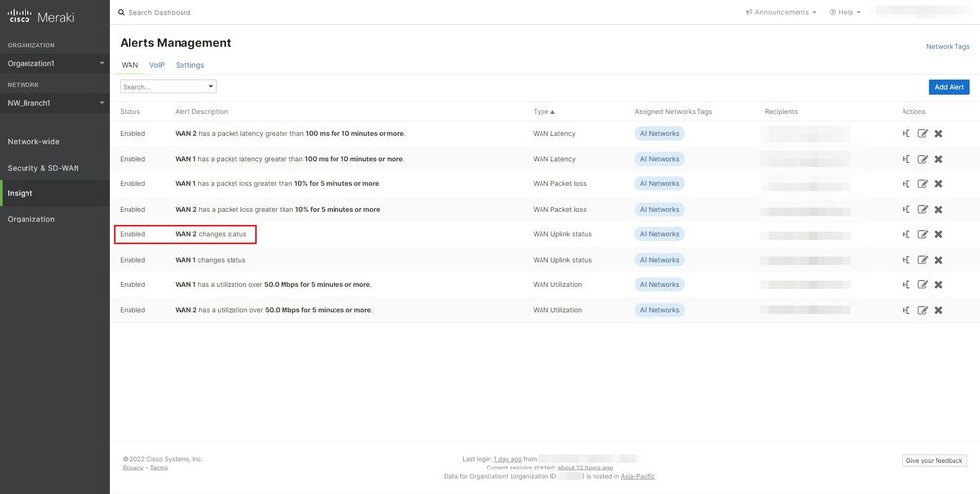Expand the Help menu
980x494 pixels.
coord(845,12)
